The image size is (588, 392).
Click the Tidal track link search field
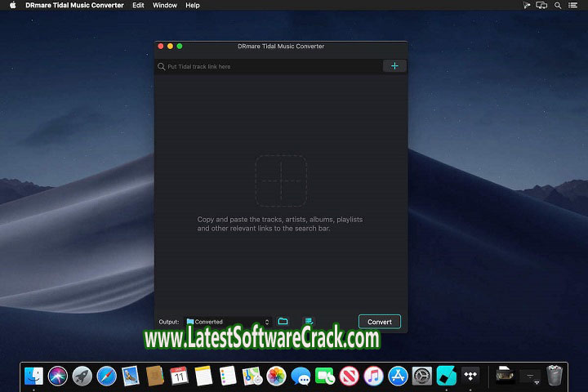[269, 66]
